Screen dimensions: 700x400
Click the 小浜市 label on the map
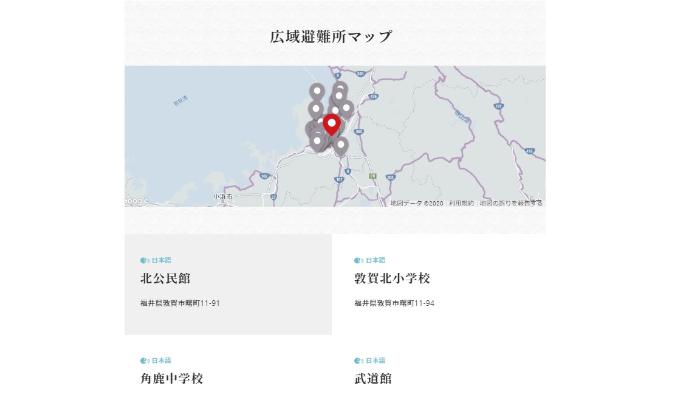223,196
